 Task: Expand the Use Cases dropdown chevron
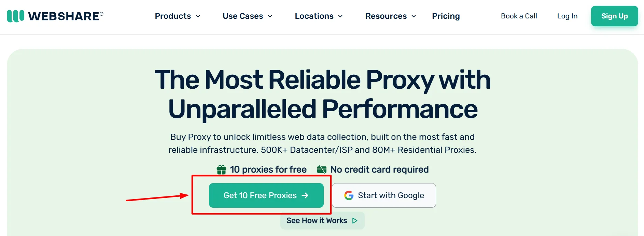pos(270,16)
